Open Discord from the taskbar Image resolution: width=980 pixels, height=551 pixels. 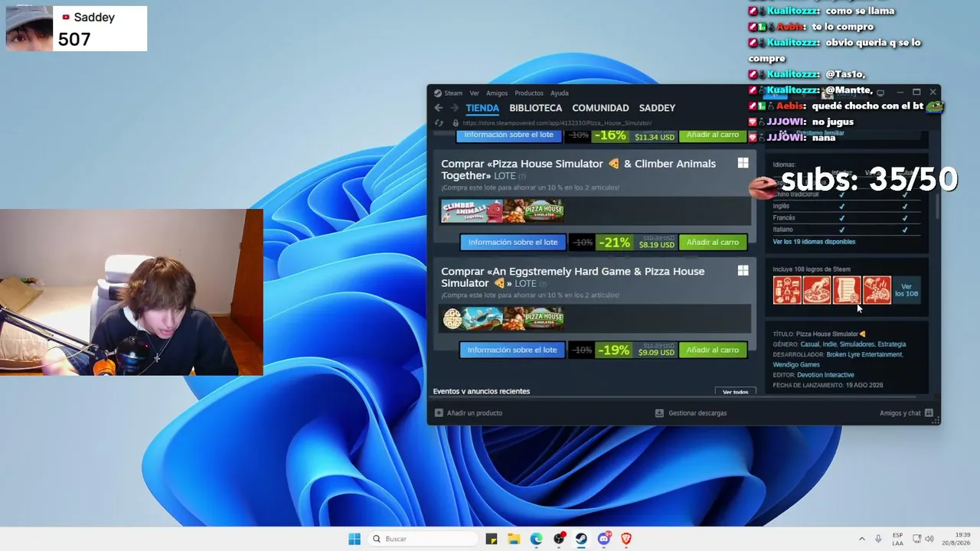604,539
